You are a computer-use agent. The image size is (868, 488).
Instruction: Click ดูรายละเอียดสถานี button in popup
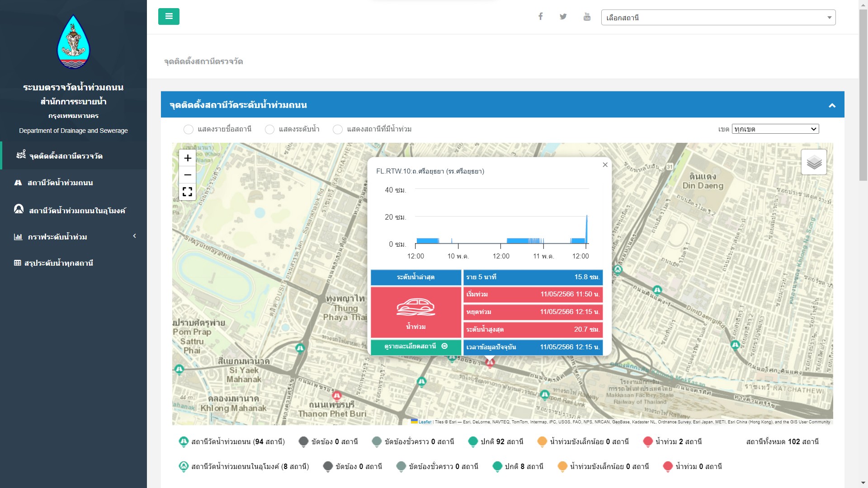[415, 347]
